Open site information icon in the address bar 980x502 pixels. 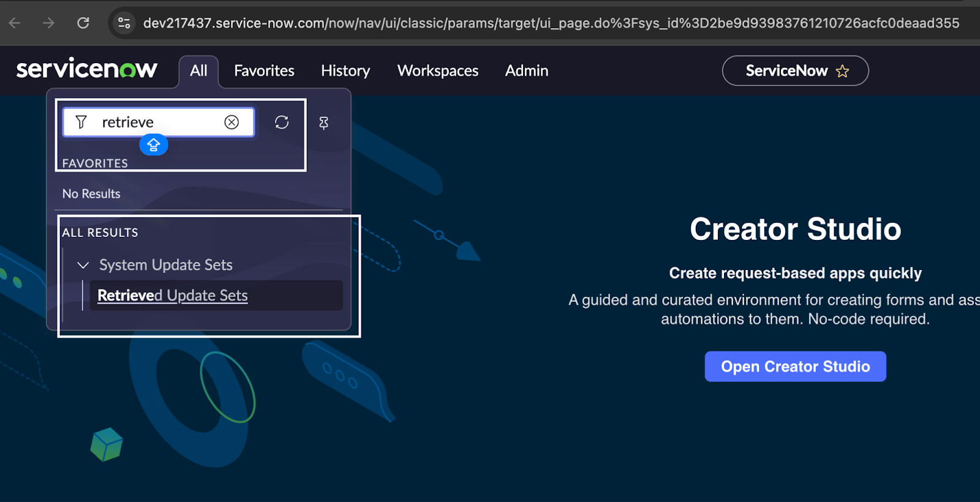[124, 23]
